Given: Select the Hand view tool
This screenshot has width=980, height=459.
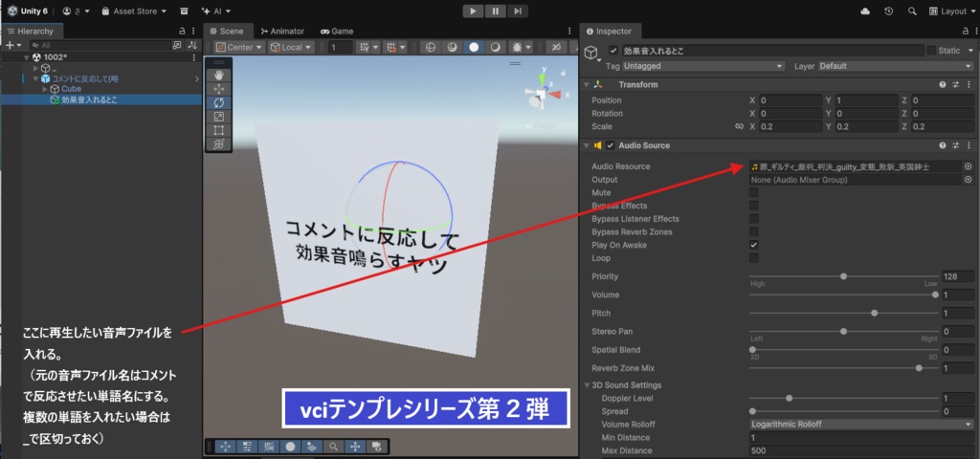Looking at the screenshot, I should 219,76.
